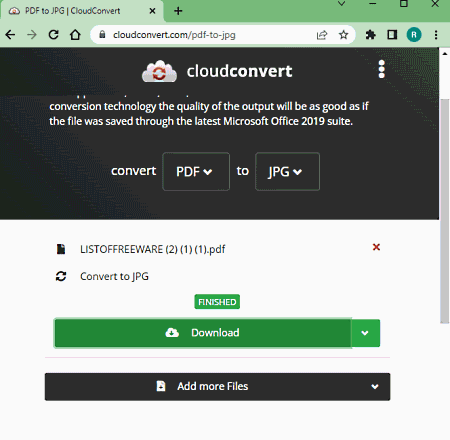Click the scrollbar up arrow

pyautogui.click(x=445, y=53)
